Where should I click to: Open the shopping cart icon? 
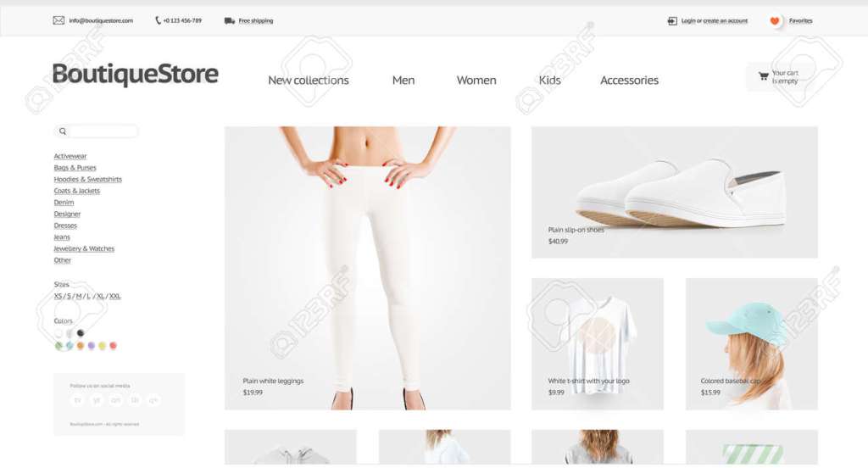(x=764, y=76)
